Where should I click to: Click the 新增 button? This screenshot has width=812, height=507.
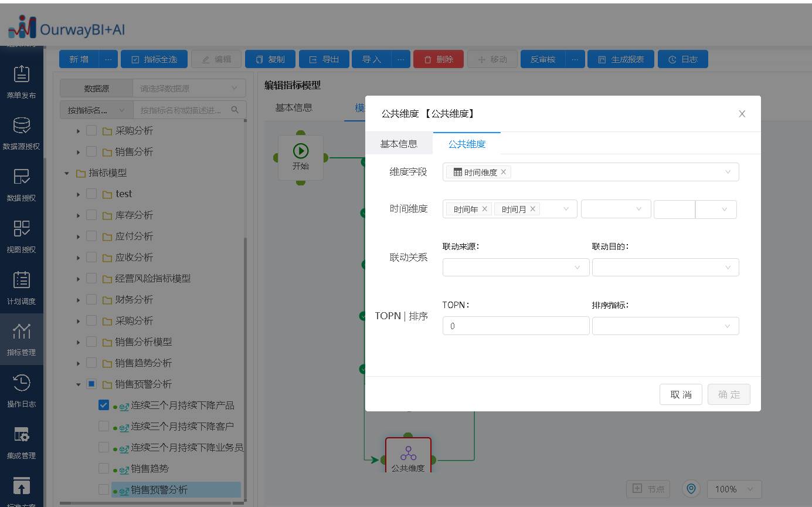click(79, 59)
